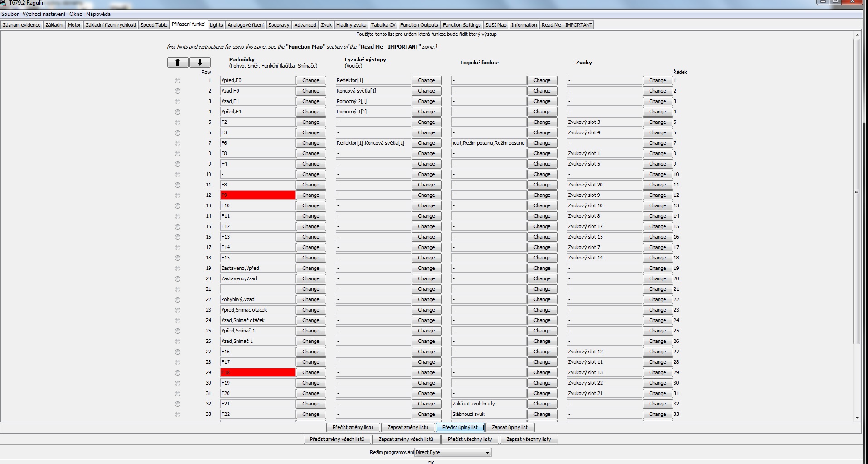Click the move row down arrow button
The width and height of the screenshot is (868, 464).
pyautogui.click(x=200, y=63)
